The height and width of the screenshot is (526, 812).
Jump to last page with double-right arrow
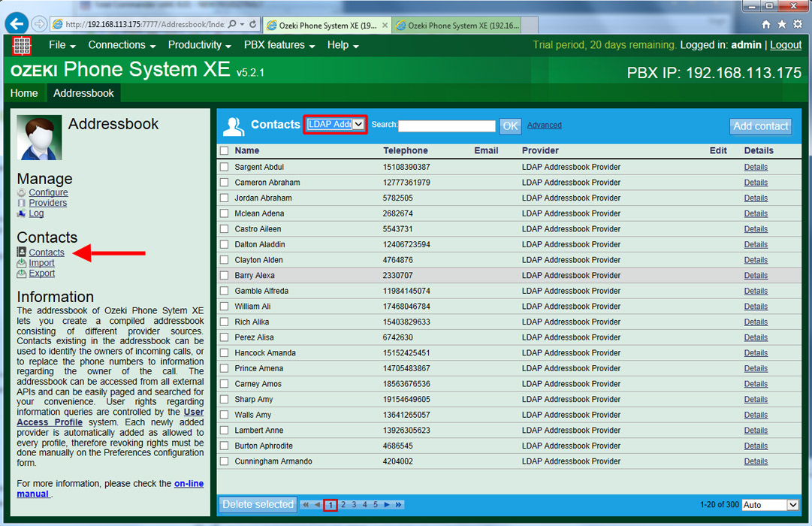[x=398, y=505]
